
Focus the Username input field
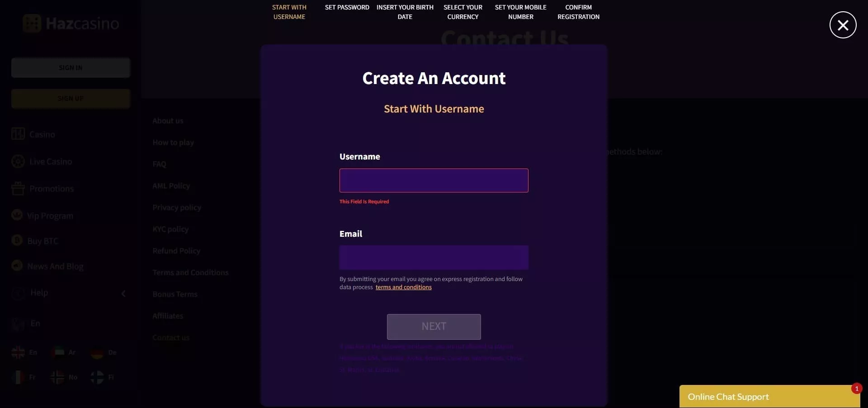434,181
